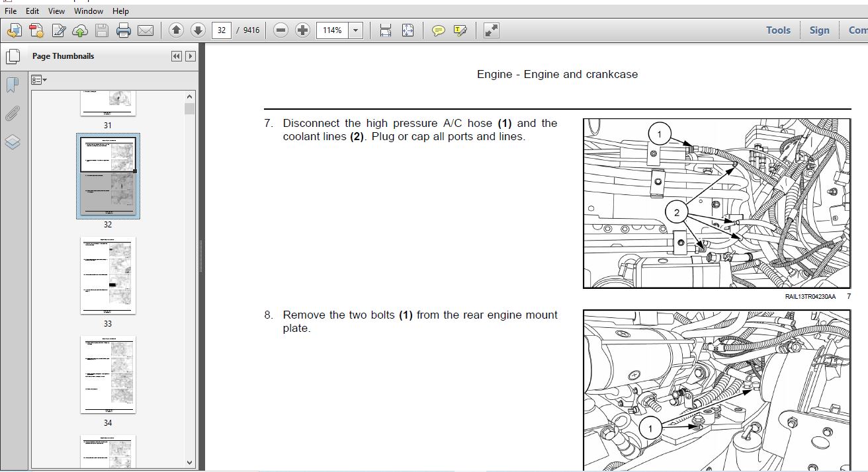This screenshot has height=472, width=868.
Task: Select the page 31 thumbnail
Action: (x=108, y=103)
